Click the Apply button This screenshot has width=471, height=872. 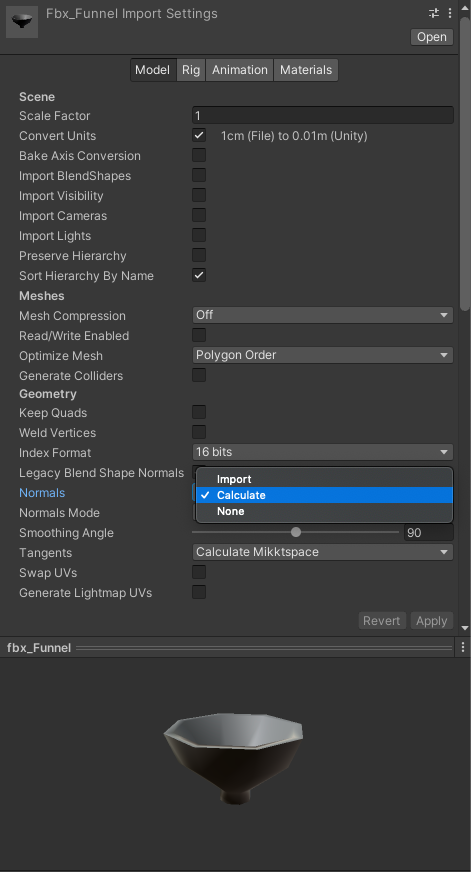(432, 621)
